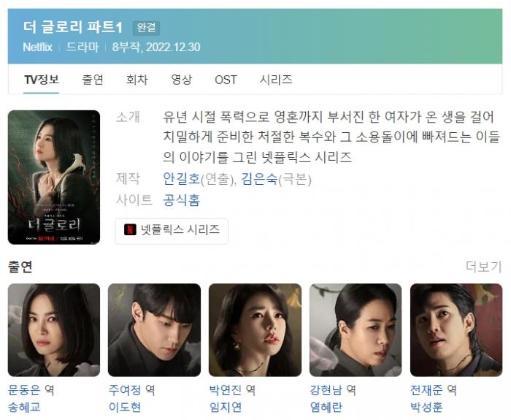511x420 pixels.
Task: Go to the 시리즈 tab
Action: click(276, 80)
